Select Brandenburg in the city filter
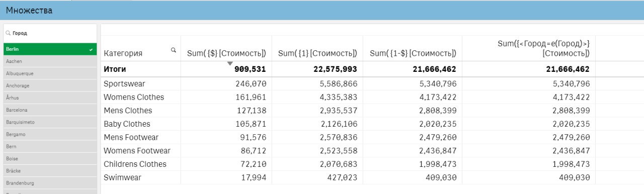 pyautogui.click(x=50, y=183)
